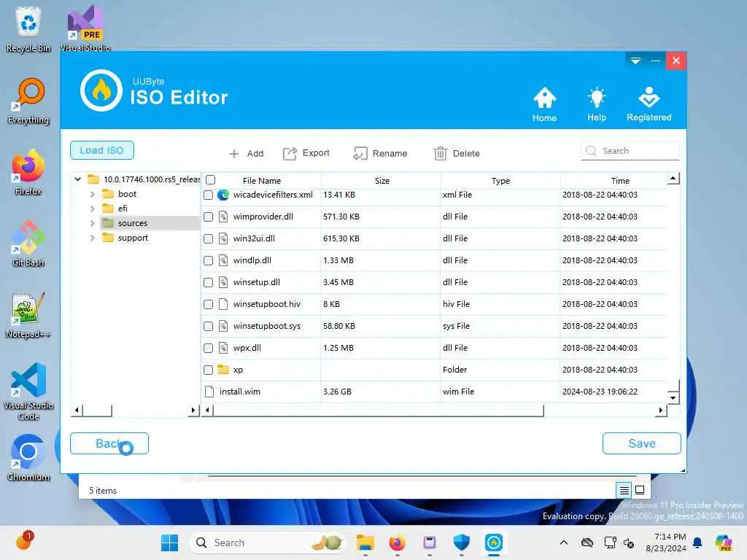Open Firefox from the taskbar
Image resolution: width=747 pixels, height=560 pixels.
pyautogui.click(x=398, y=542)
